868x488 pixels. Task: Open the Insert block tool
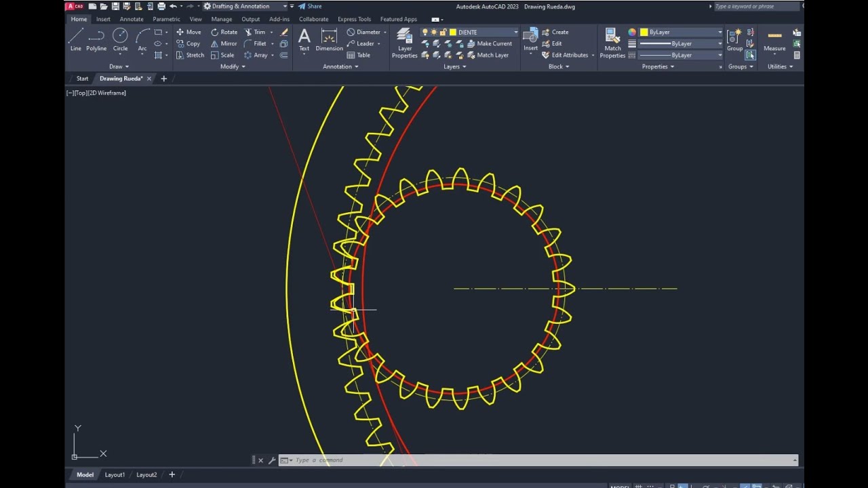530,39
